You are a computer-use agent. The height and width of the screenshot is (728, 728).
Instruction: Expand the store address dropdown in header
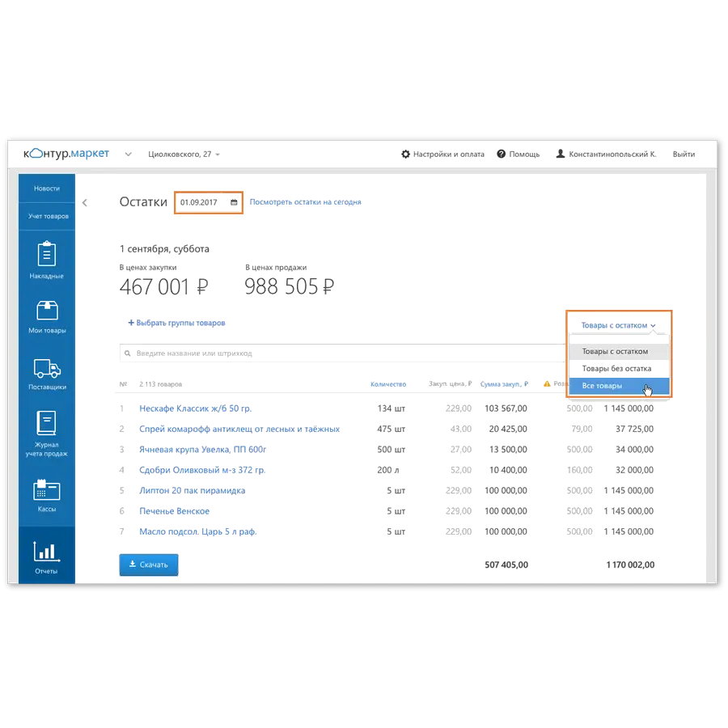tap(183, 154)
